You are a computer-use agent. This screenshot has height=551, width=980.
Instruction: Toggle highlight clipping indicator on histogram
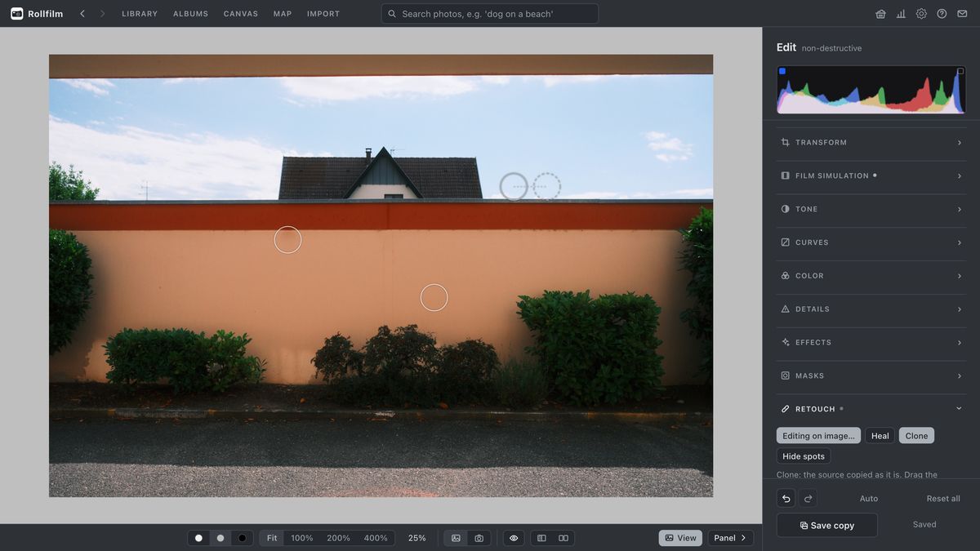point(960,71)
